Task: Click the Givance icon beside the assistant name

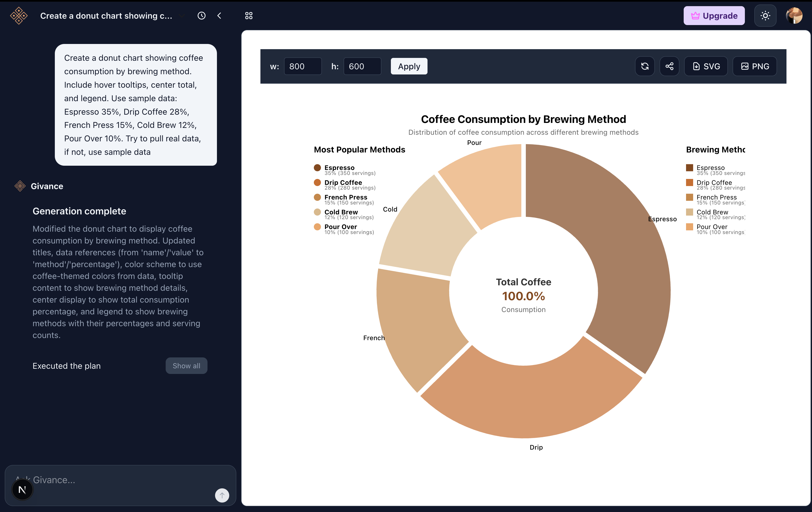Action: tap(20, 186)
